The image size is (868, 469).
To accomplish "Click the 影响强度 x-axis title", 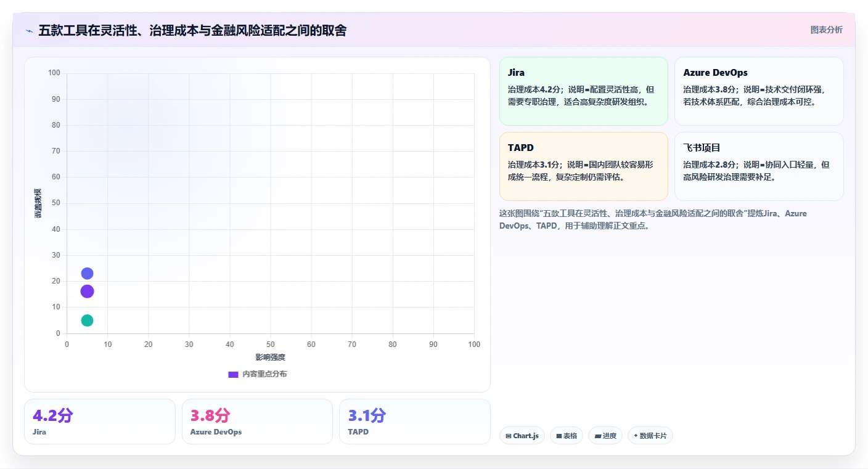I will (271, 357).
